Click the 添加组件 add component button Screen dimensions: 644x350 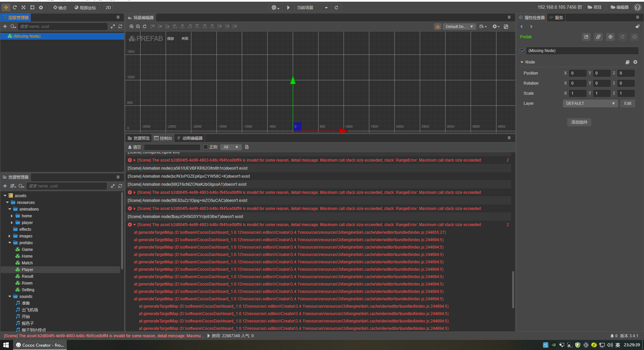coord(579,122)
